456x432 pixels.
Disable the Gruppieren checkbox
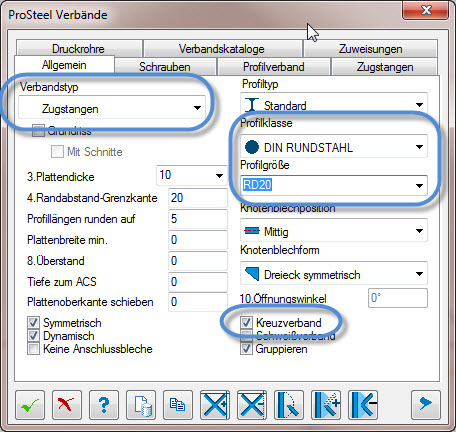[x=246, y=349]
